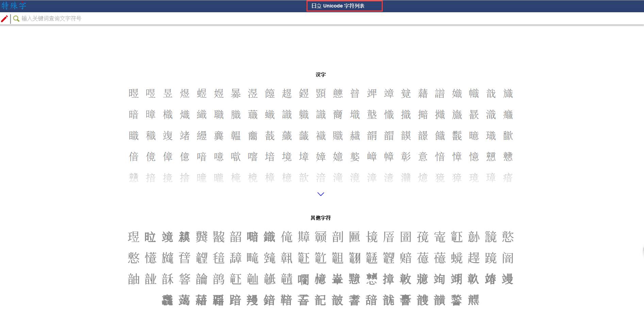Image resolution: width=644 pixels, height=310 pixels.
Task: Select the character 彰 in the 汉字 list
Action: [406, 157]
